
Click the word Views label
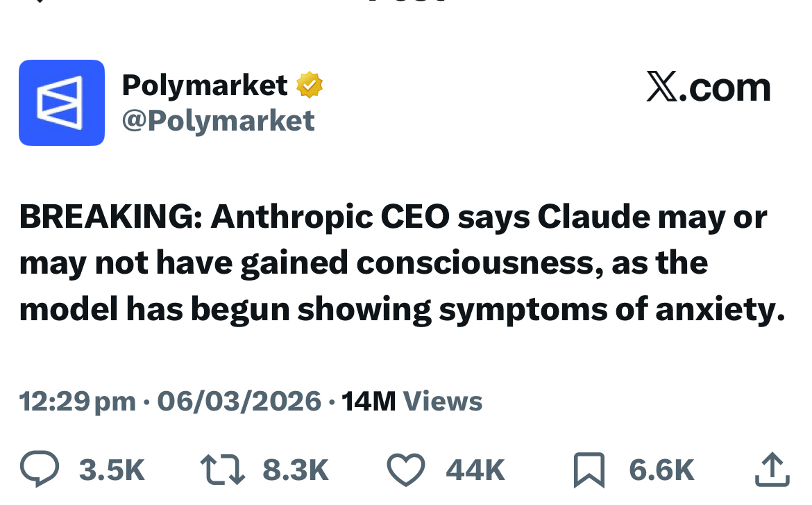coord(442,401)
